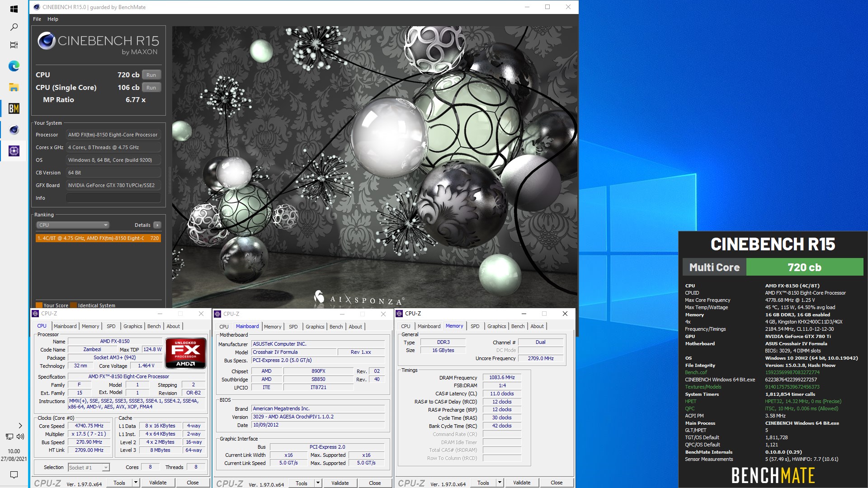The image size is (868, 488).
Task: Click the AMD FX Unlocked processor logo
Action: point(186,353)
